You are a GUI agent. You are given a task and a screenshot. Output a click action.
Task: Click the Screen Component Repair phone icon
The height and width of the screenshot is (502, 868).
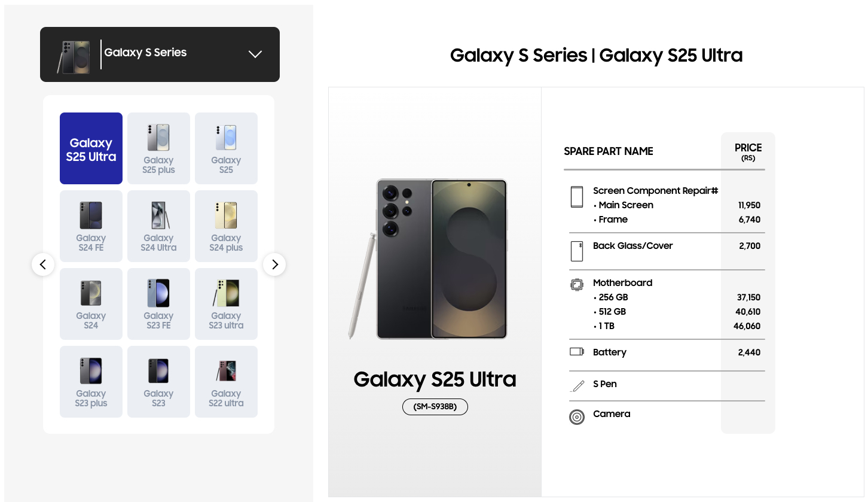click(577, 197)
